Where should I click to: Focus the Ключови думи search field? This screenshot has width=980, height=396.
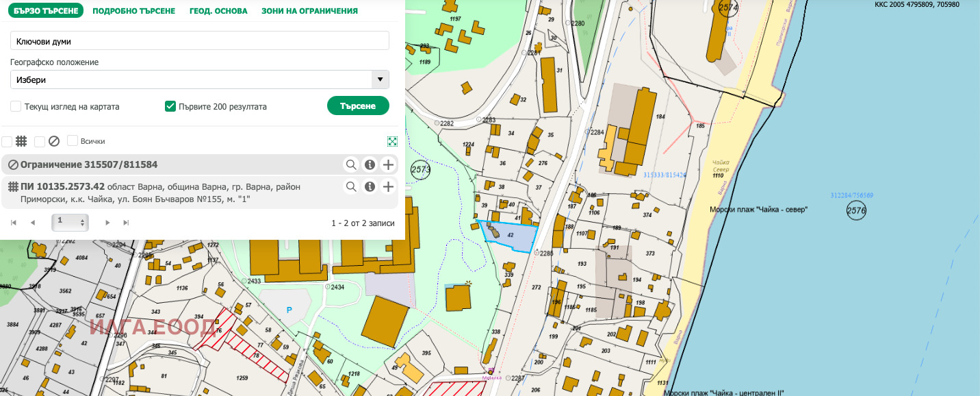(x=200, y=41)
